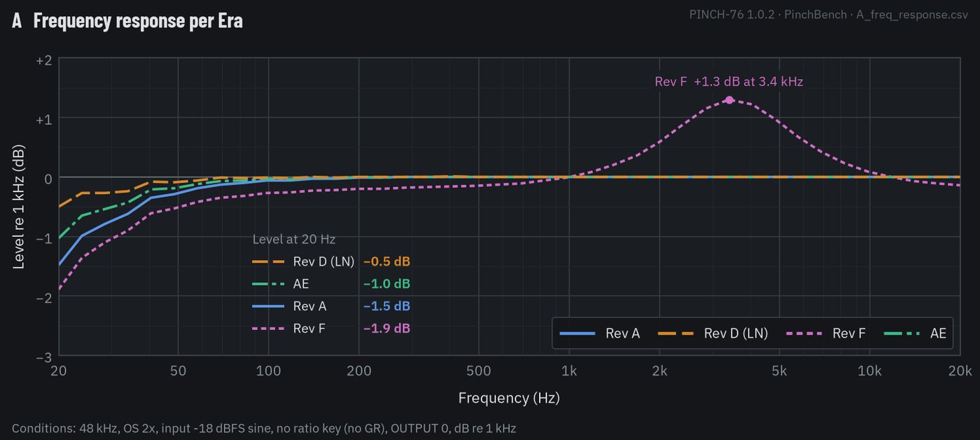
Task: Click the '0' y-axis tick label
Action: (x=48, y=178)
